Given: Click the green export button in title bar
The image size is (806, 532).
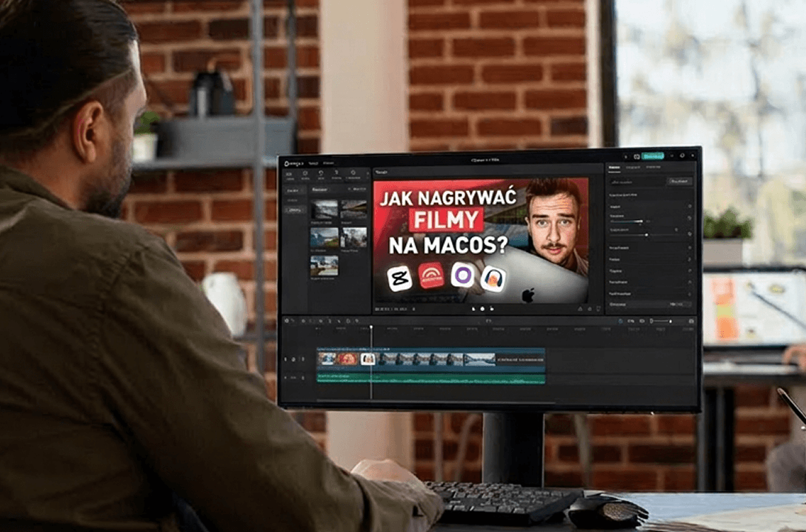Looking at the screenshot, I should (x=652, y=156).
